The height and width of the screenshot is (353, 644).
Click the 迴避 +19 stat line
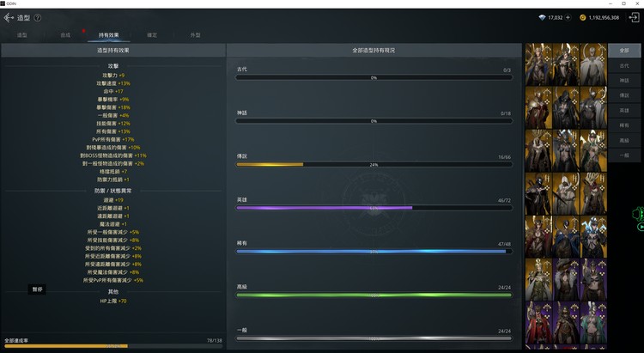pos(113,200)
